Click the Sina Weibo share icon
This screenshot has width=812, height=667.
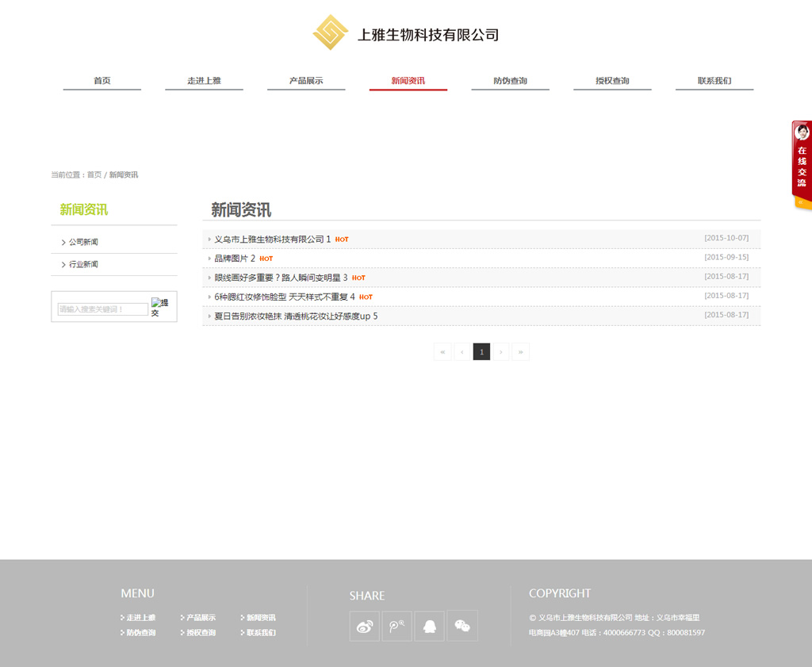[365, 626]
